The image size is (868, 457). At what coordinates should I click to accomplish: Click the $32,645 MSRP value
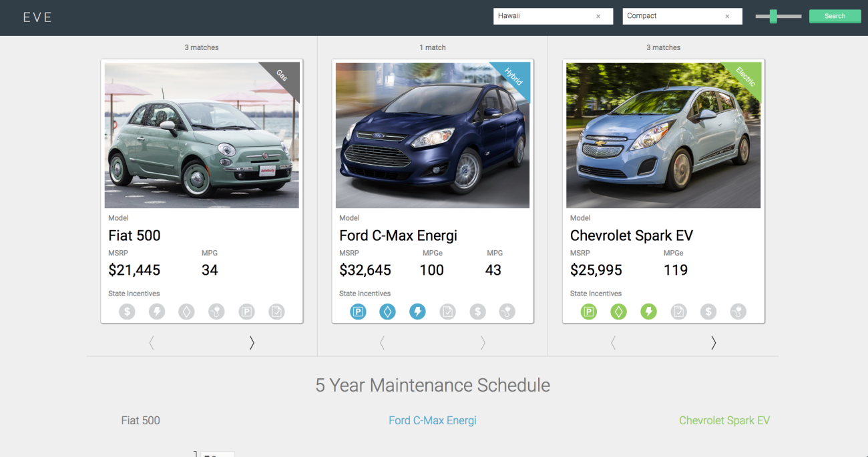365,270
